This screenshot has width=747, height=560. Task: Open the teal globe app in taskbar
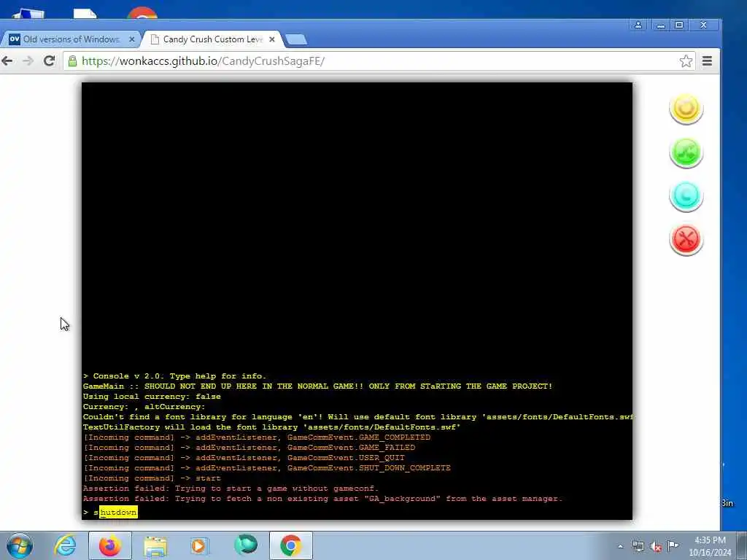(246, 545)
